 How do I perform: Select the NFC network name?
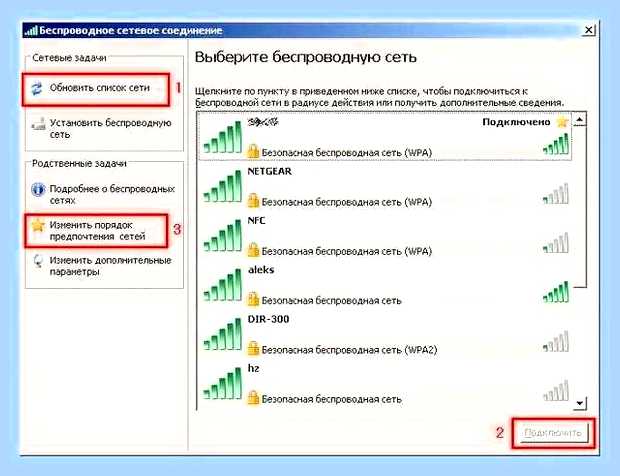coord(256,221)
